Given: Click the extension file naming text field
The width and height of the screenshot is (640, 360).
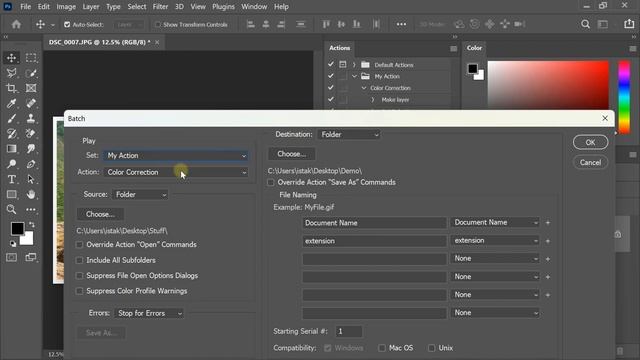Looking at the screenshot, I should tap(374, 241).
